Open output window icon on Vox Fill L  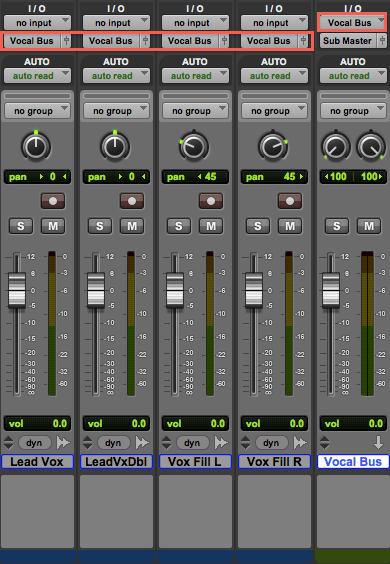[x=224, y=41]
